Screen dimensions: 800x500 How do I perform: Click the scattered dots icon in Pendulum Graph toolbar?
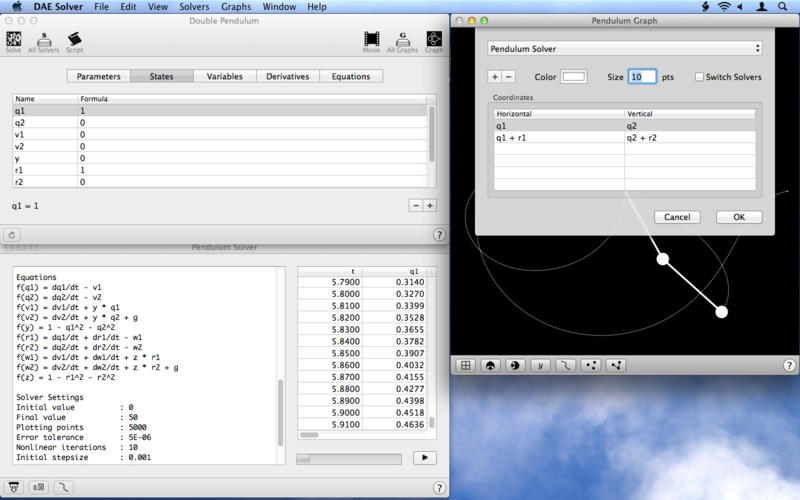pos(591,365)
